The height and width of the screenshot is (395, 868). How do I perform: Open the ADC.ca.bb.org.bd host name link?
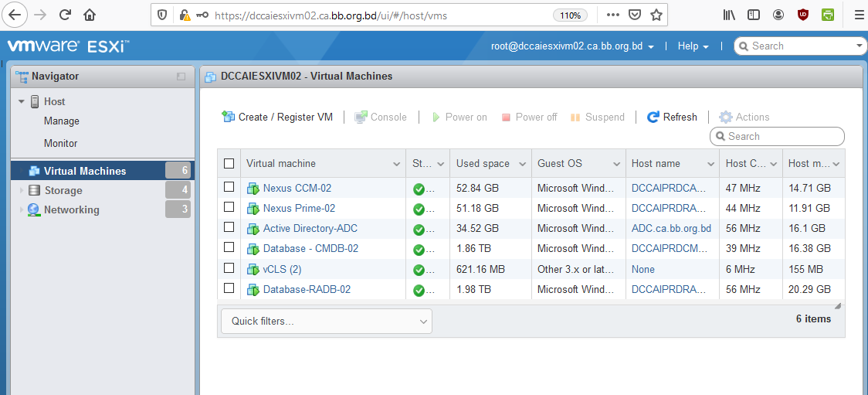[671, 228]
